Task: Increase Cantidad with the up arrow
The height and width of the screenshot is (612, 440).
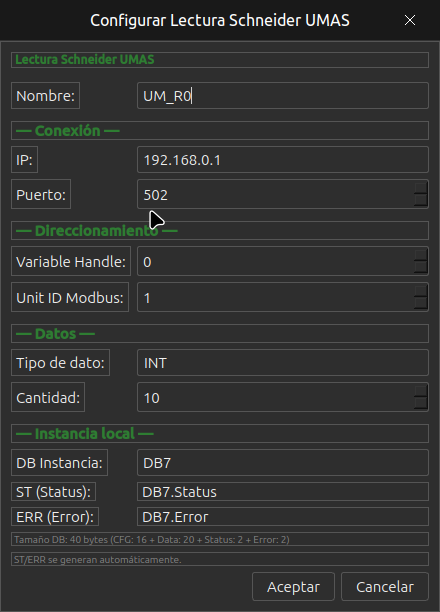Action: click(x=421, y=391)
